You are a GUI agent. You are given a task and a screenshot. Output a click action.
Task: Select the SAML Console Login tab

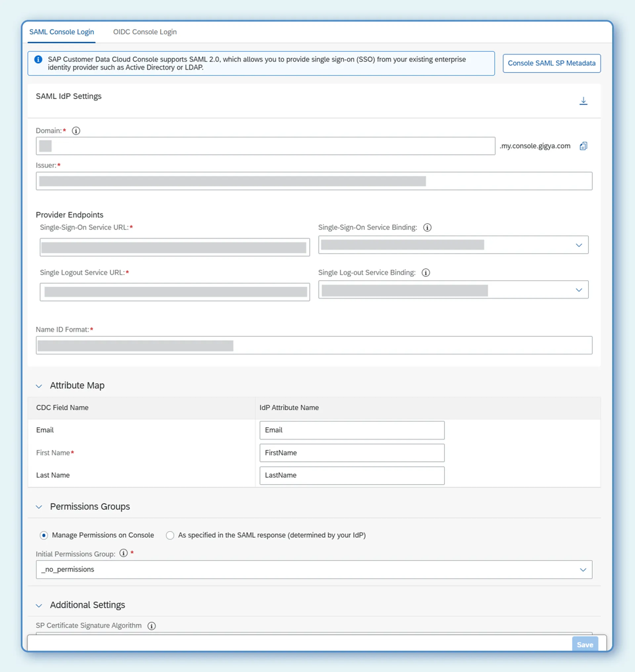(x=62, y=32)
